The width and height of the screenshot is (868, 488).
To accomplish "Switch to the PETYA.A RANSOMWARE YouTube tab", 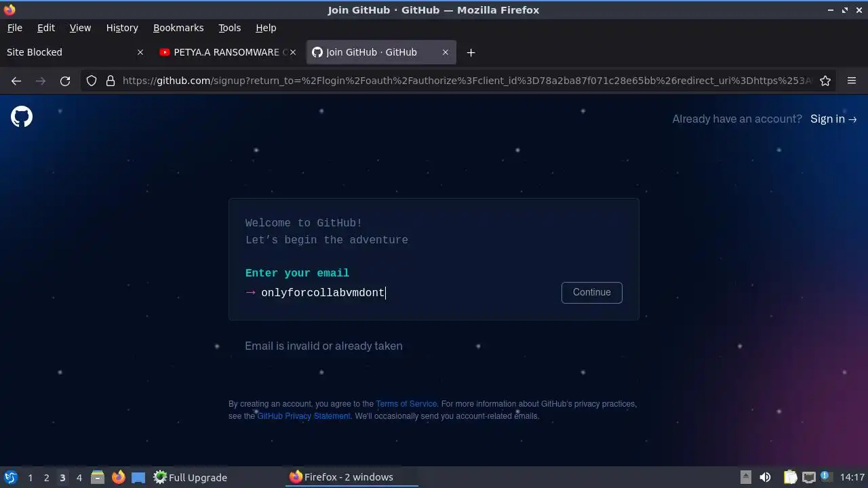I will coord(228,52).
